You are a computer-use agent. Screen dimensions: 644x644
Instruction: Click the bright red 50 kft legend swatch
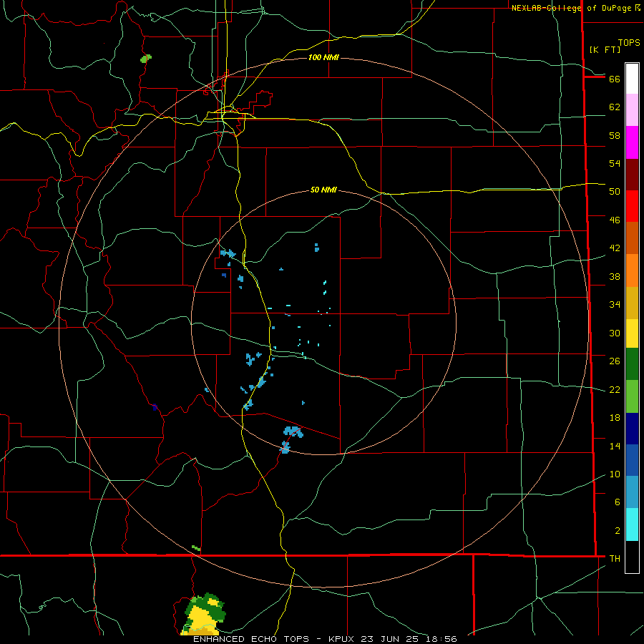coord(632,206)
